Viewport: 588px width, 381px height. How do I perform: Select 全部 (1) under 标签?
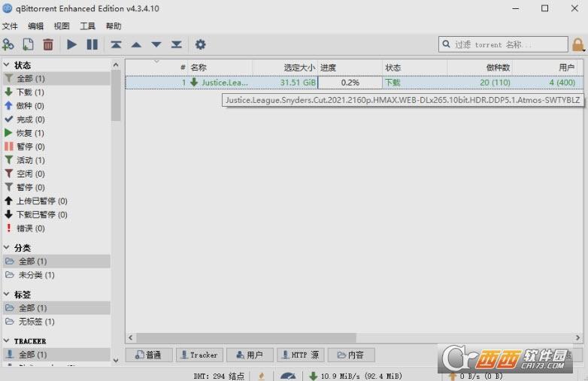(x=56, y=308)
